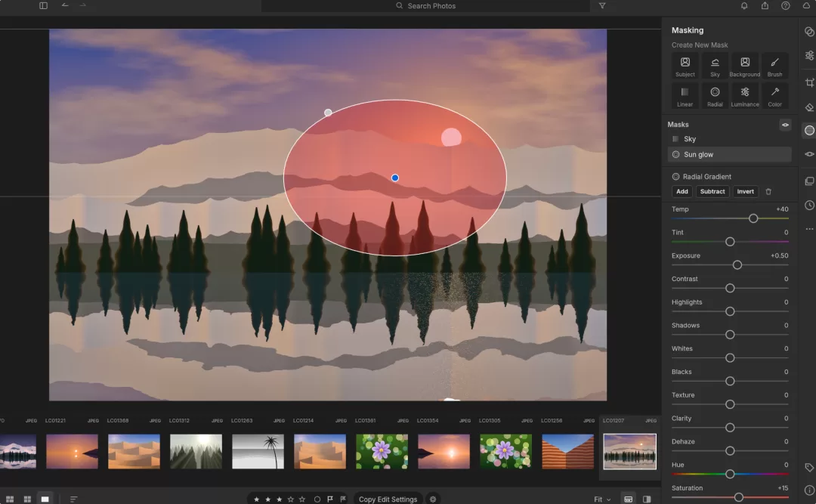
Task: Delete the Radial Gradient with trash icon
Action: [768, 192]
